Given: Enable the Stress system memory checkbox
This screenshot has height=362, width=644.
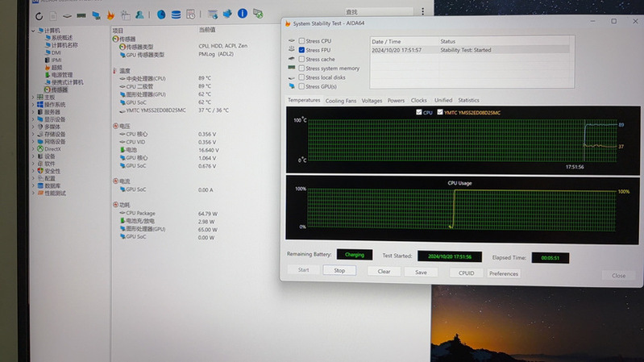Looking at the screenshot, I should coord(301,69).
